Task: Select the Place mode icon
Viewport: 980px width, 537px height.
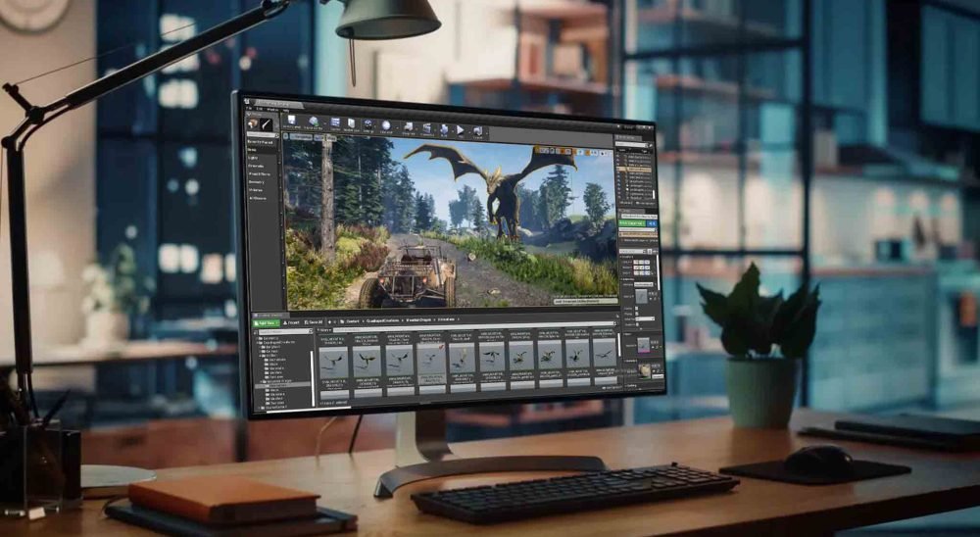Action: click(x=254, y=123)
